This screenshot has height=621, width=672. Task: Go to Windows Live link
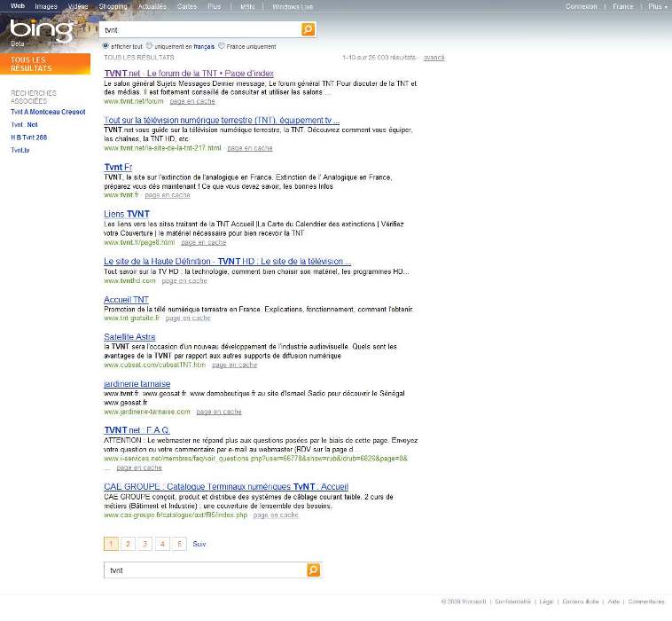click(293, 6)
